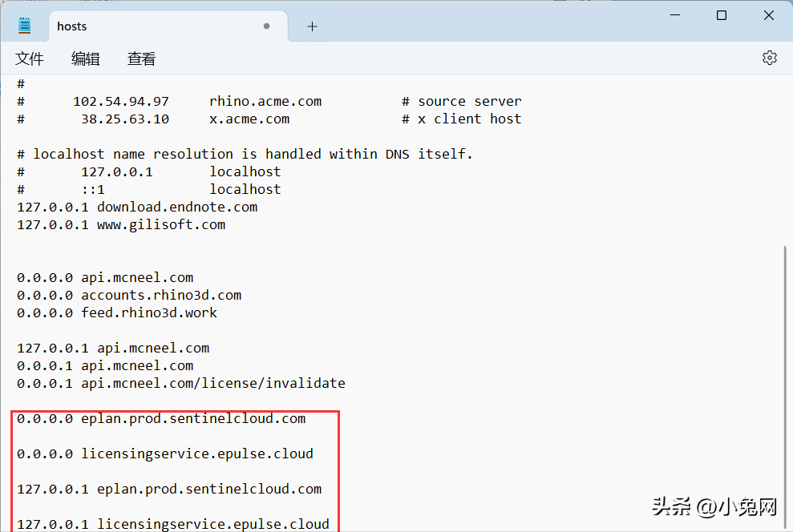Open the 编辑 menu
This screenshot has height=532, width=793.
pos(86,58)
